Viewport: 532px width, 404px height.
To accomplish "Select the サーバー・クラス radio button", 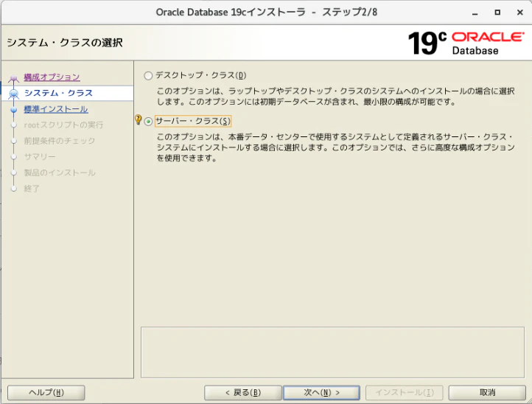I will pos(148,121).
